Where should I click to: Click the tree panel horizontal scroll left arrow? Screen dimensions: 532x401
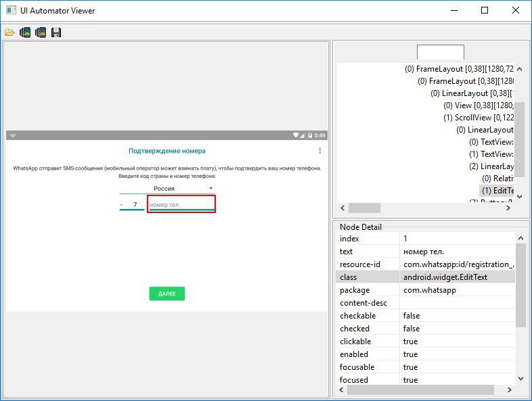(342, 208)
